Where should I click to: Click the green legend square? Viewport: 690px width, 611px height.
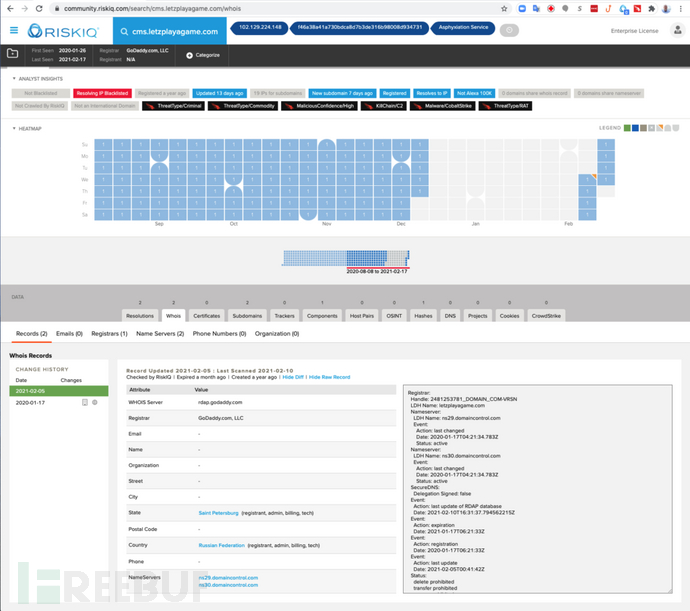(628, 128)
